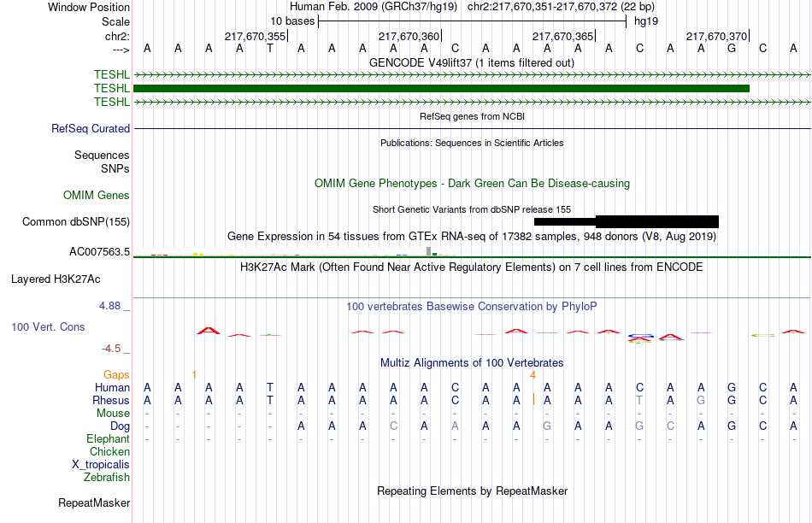Select the solid green TESHL exon bar
This screenshot has width=812, height=523.
pos(441,89)
